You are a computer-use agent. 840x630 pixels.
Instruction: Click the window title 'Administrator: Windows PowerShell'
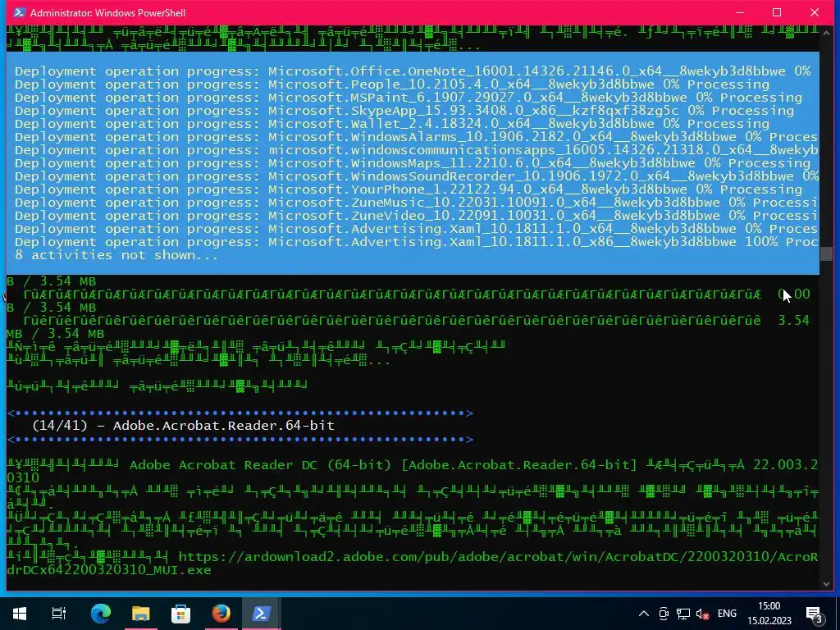[x=107, y=13]
